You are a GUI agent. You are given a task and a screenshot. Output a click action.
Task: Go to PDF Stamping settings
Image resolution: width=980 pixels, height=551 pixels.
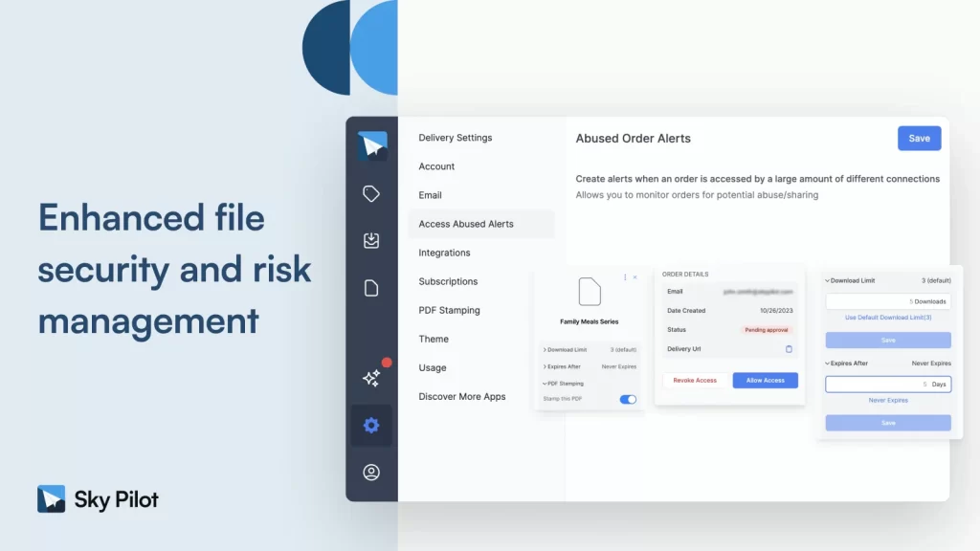coord(449,310)
